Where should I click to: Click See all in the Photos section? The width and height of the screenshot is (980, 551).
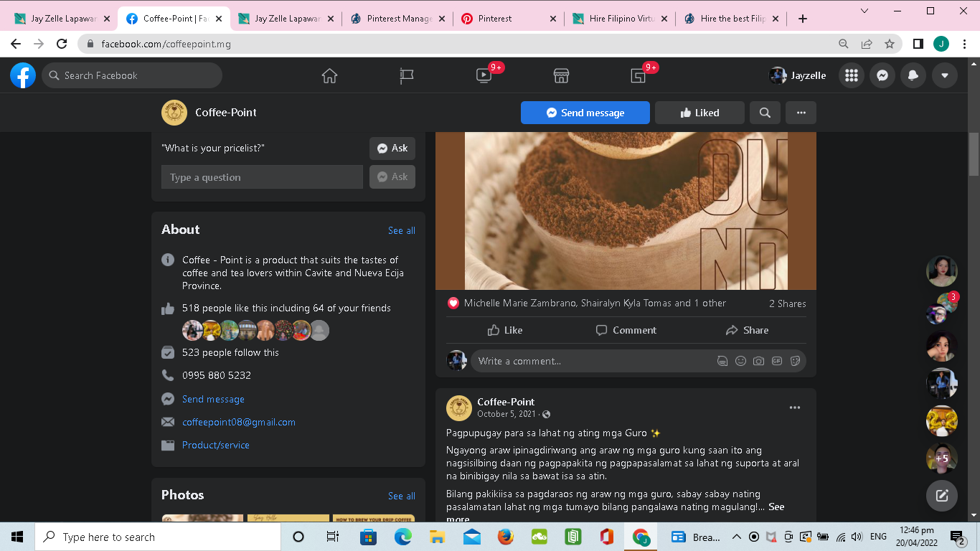pos(402,496)
